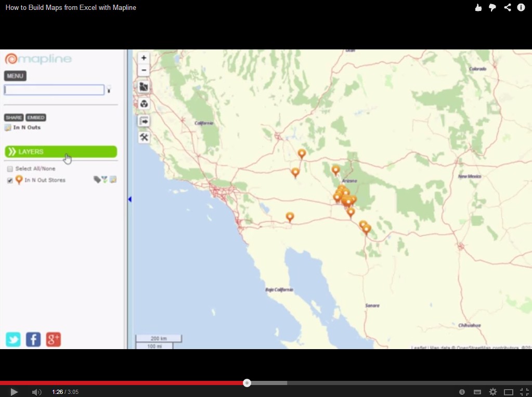532x397 pixels.
Task: Open the tag icon for In N Out Stores
Action: 97,180
